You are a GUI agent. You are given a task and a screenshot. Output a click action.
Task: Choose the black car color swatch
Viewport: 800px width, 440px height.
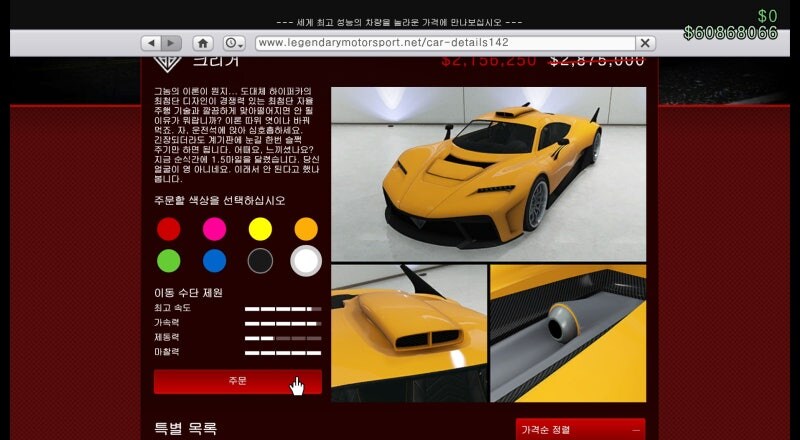(x=260, y=261)
